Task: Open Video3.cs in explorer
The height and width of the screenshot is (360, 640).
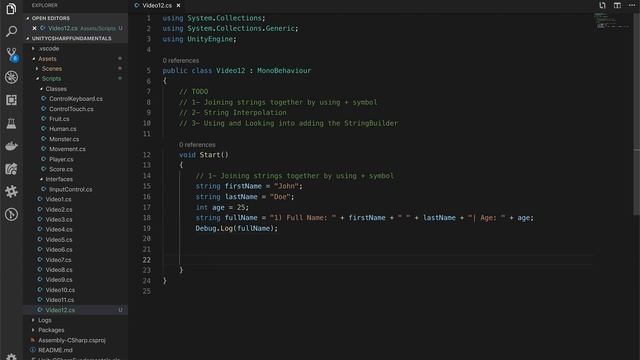Action: tap(59, 219)
